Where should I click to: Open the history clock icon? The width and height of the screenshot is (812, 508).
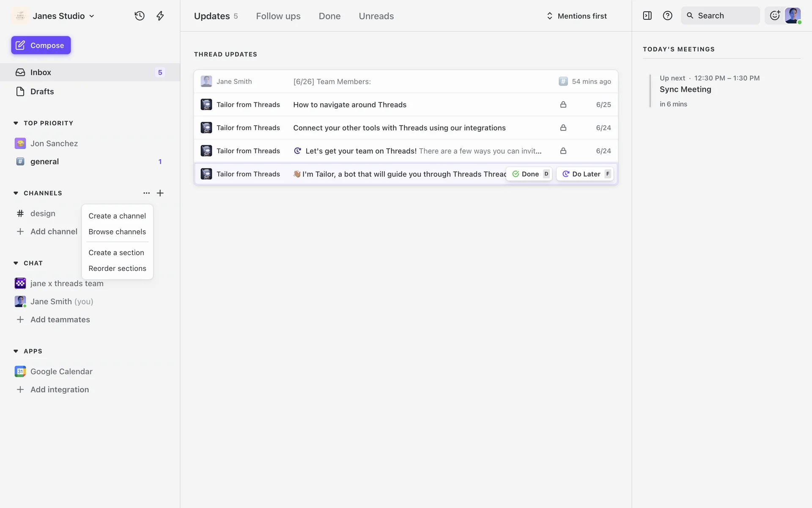coord(140,16)
